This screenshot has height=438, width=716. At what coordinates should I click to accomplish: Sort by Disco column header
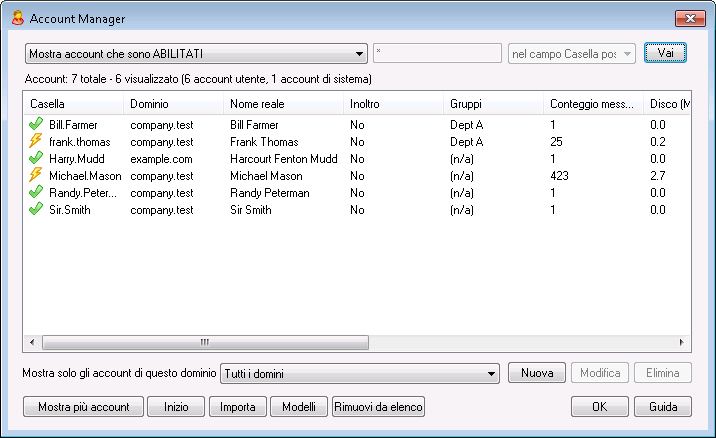point(667,104)
